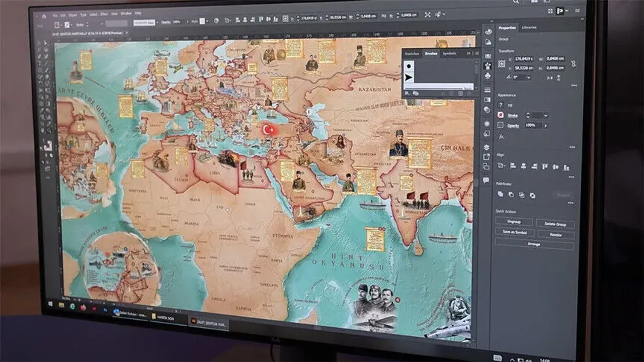
Task: Open the Windows Start button
Action: point(50,304)
